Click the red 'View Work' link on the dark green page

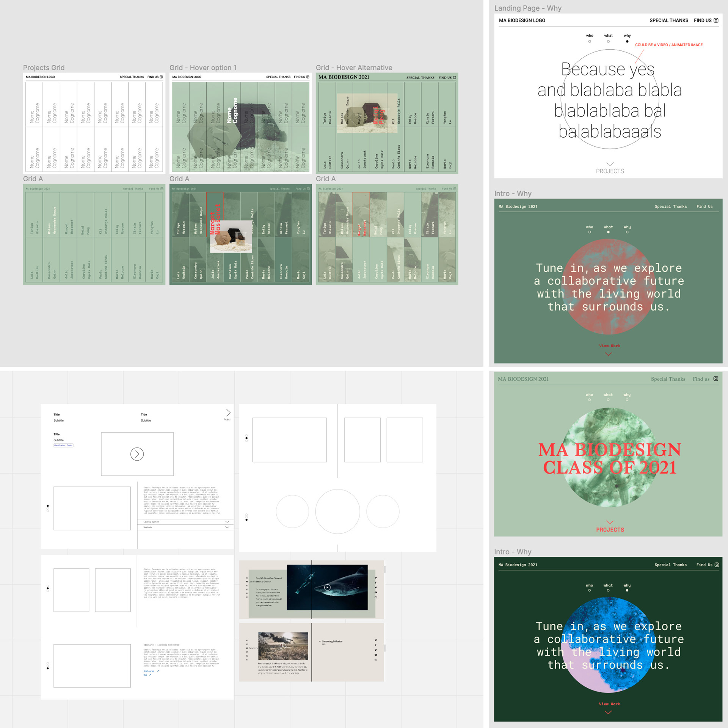click(x=609, y=704)
